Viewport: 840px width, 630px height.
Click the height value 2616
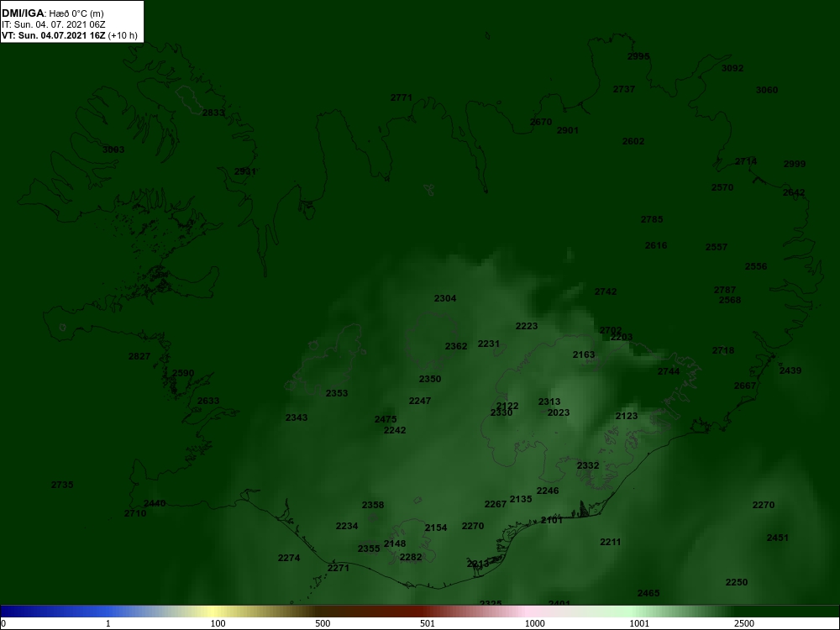[x=656, y=245]
